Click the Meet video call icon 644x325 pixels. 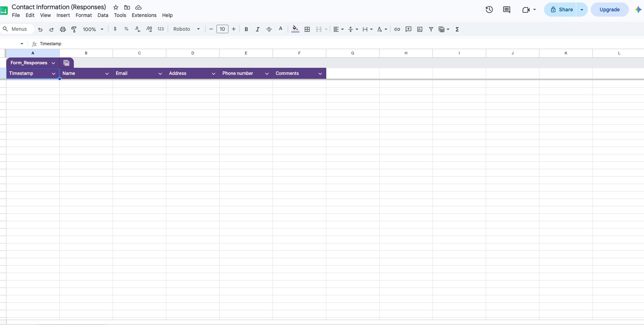click(526, 10)
